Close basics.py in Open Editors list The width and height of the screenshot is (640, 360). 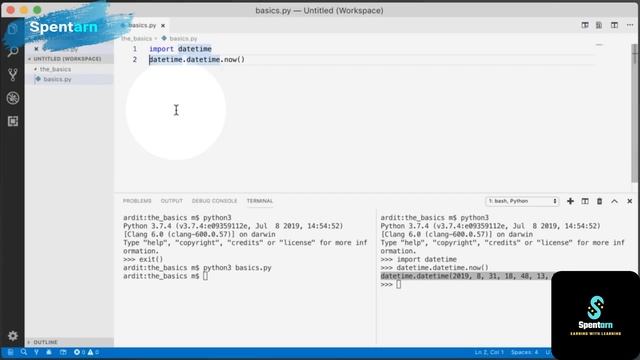[36, 49]
